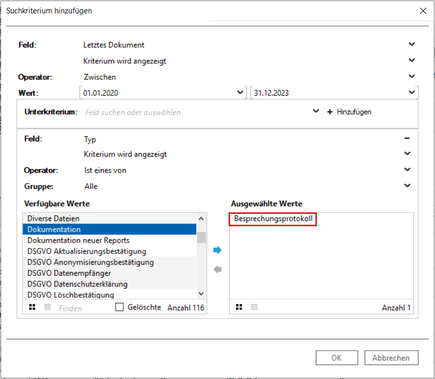435x379 pixels.
Task: Select DSGVO Löschbestätigung entry
Action: click(110, 295)
